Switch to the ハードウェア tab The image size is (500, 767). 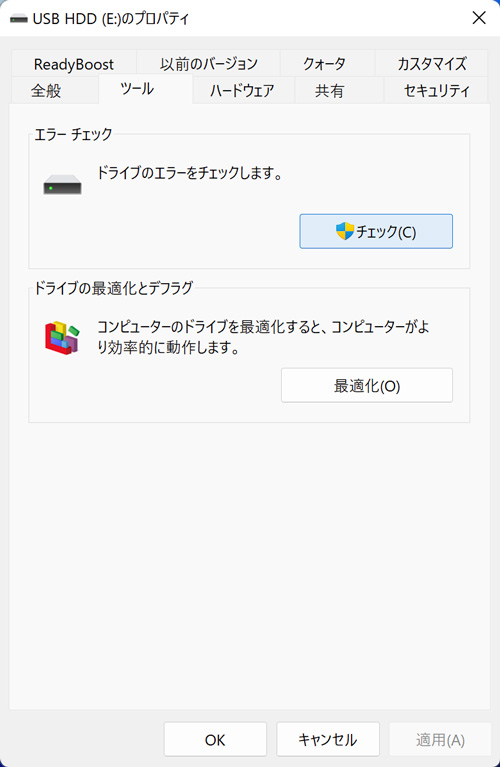[242, 90]
